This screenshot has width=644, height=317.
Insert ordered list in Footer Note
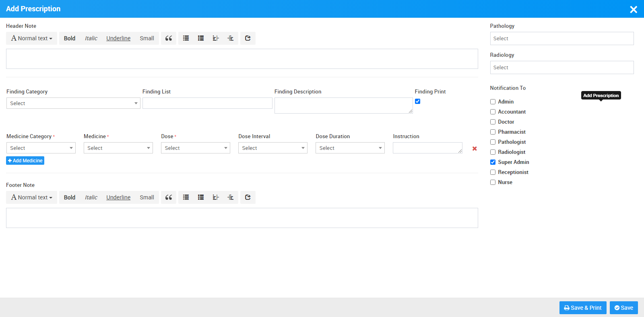click(201, 197)
